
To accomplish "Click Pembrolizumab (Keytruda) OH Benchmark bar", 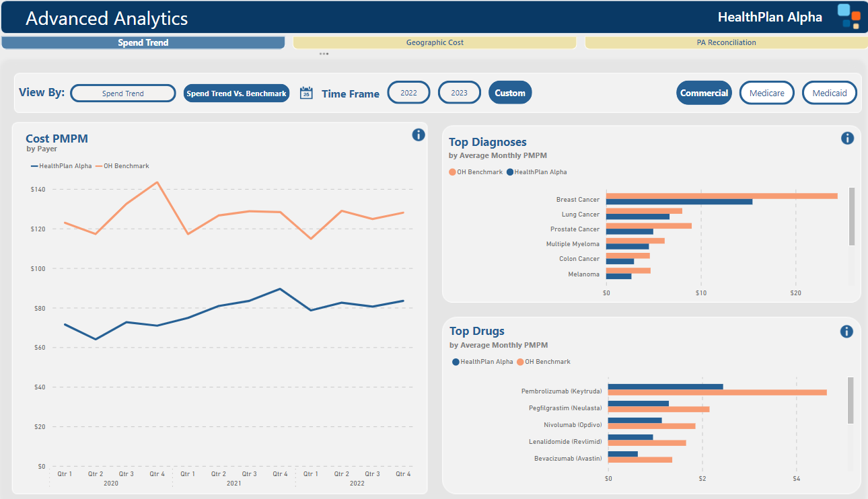I will click(x=717, y=392).
